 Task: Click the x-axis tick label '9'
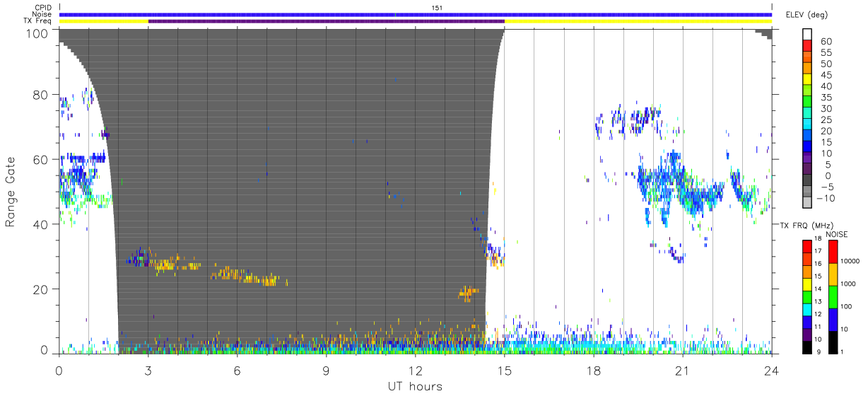click(x=326, y=371)
